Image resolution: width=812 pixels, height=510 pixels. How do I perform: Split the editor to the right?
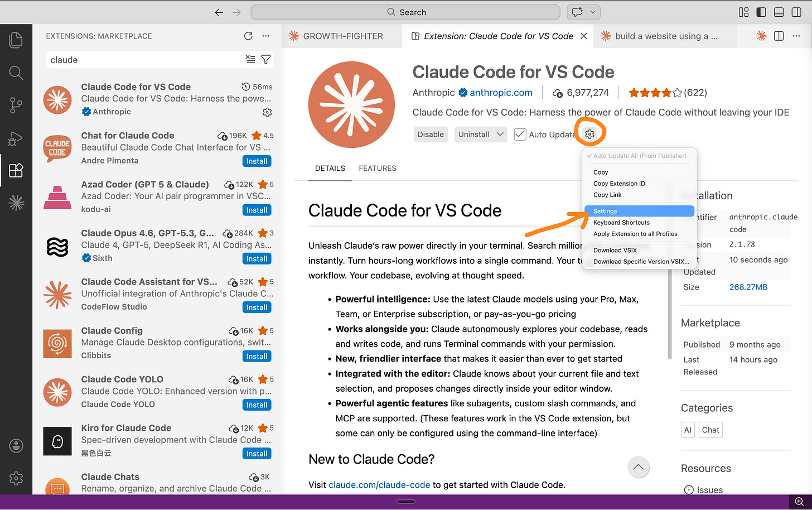[779, 36]
